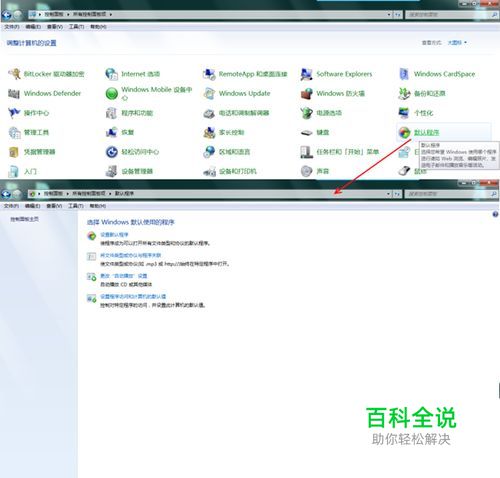Open the 大图标 view-by dropdown
This screenshot has height=478, width=500.
(457, 43)
